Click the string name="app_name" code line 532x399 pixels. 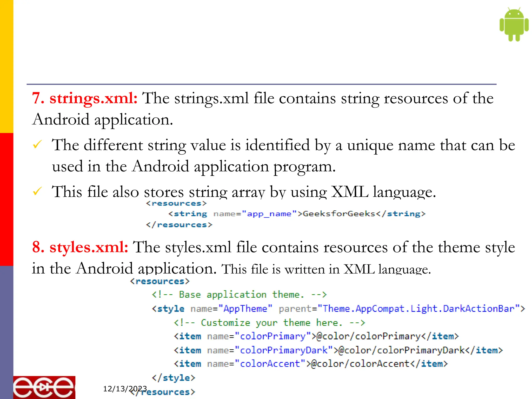297,214
